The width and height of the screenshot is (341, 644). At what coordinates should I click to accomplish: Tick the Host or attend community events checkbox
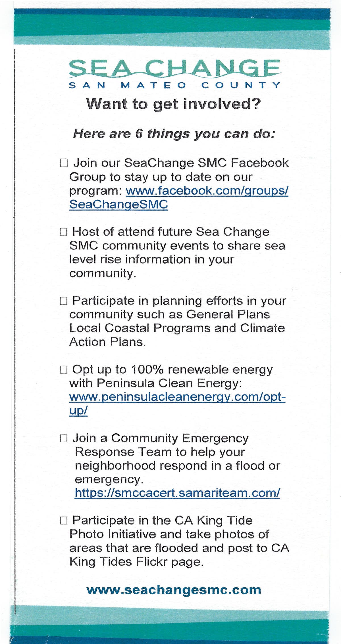[x=63, y=232]
